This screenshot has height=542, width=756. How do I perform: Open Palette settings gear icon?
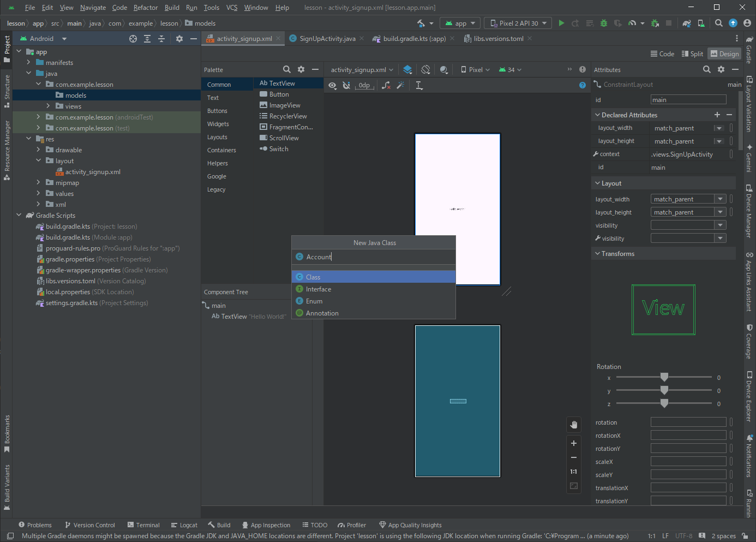coord(301,69)
